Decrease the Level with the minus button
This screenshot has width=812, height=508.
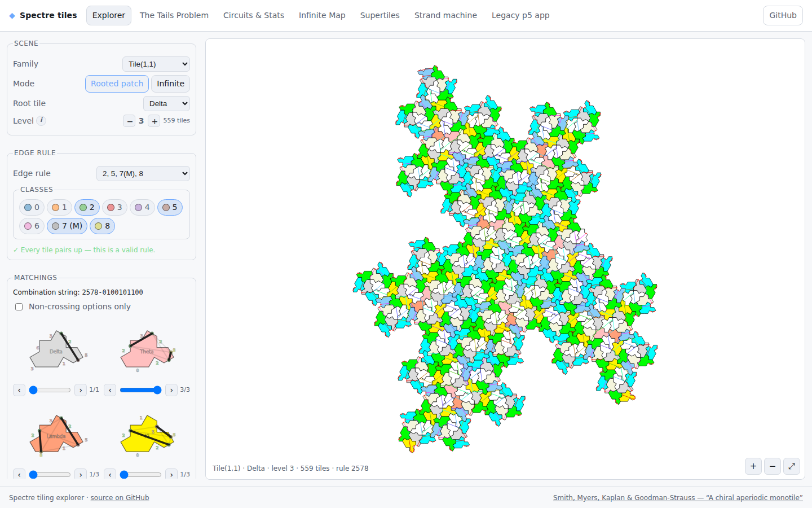[x=130, y=121]
